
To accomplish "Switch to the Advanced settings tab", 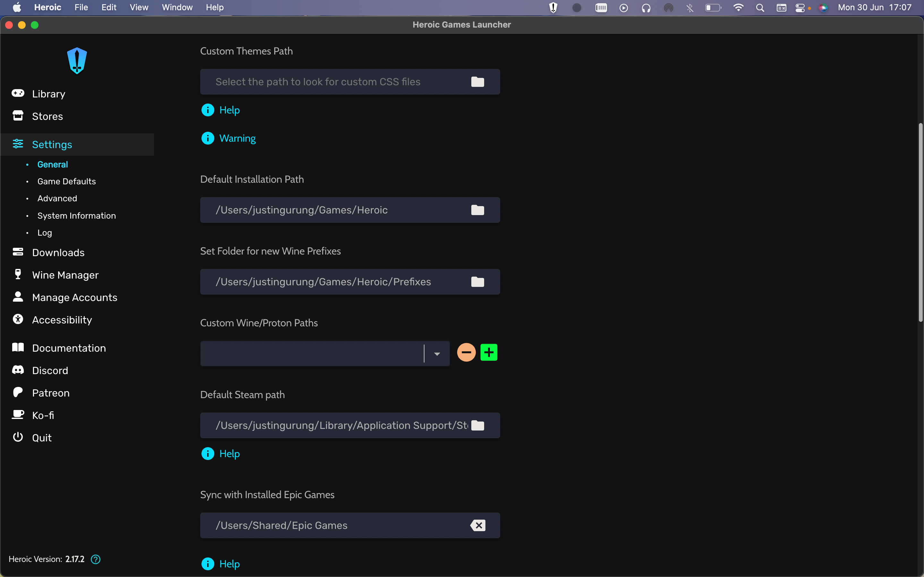I will [57, 198].
